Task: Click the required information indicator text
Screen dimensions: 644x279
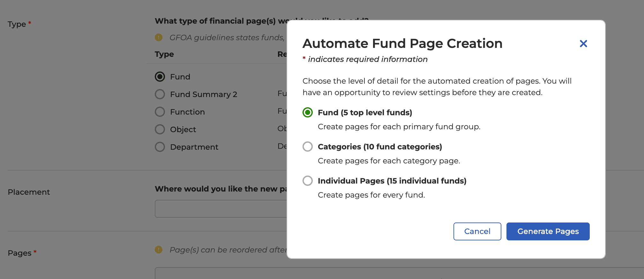Action: click(365, 59)
